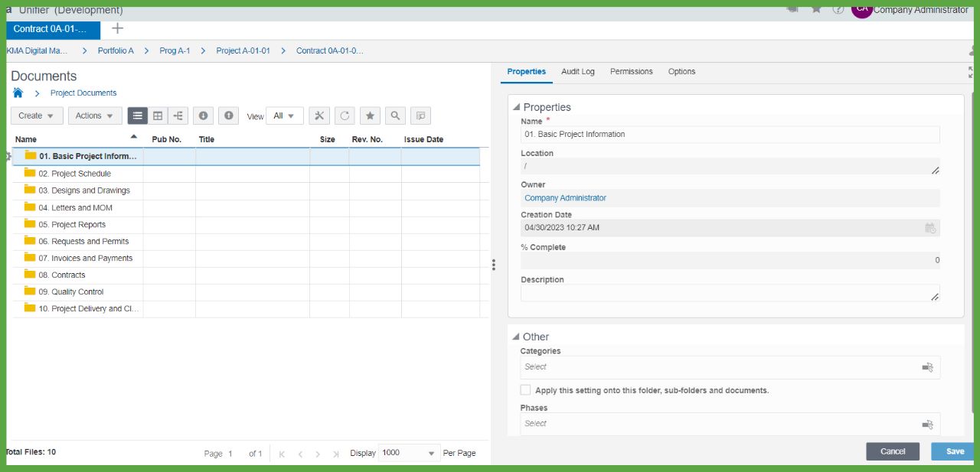Screen dimensions: 980x472
Task: Switch to grid thumbnail view icon
Action: 158,116
